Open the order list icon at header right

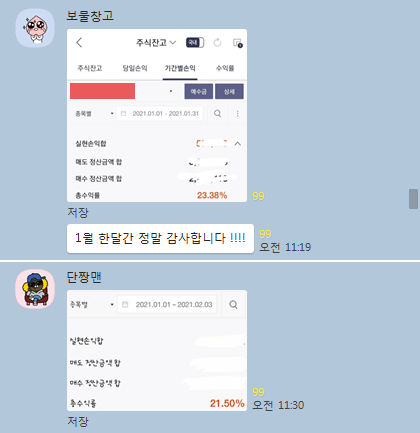pos(237,43)
